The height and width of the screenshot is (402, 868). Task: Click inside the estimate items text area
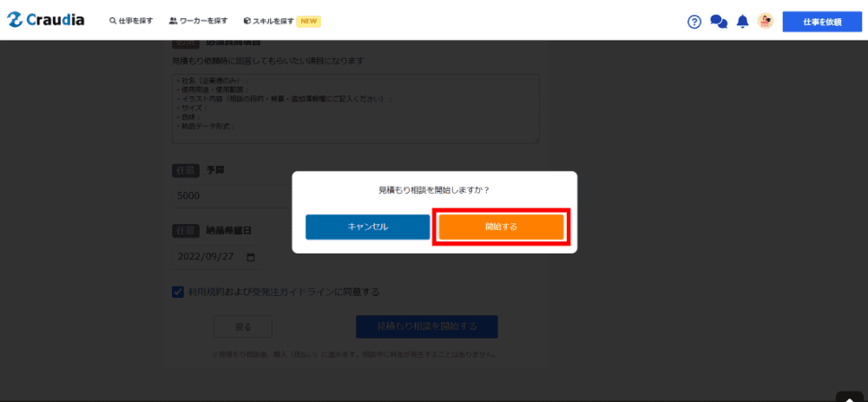pos(355,109)
